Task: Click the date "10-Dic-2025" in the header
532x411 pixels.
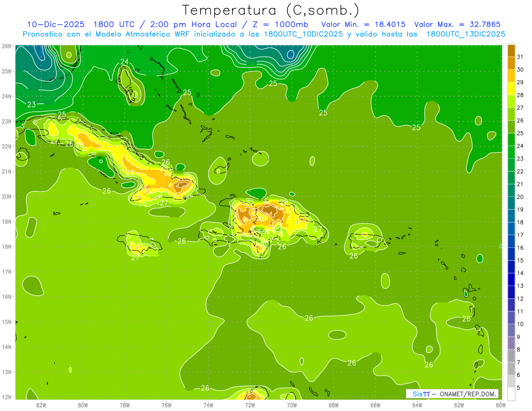Action: tap(56, 24)
